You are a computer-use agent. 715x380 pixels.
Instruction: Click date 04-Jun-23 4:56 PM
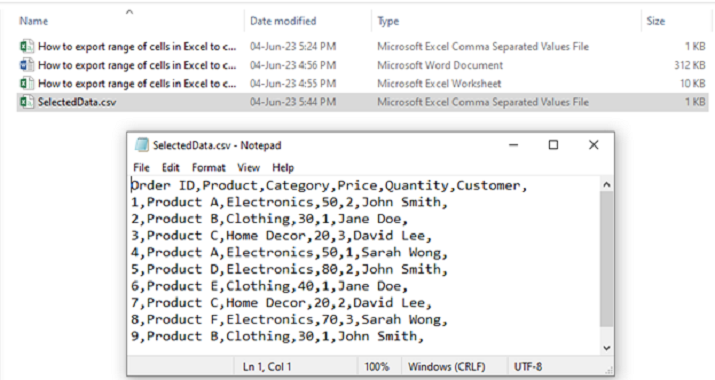pyautogui.click(x=293, y=65)
